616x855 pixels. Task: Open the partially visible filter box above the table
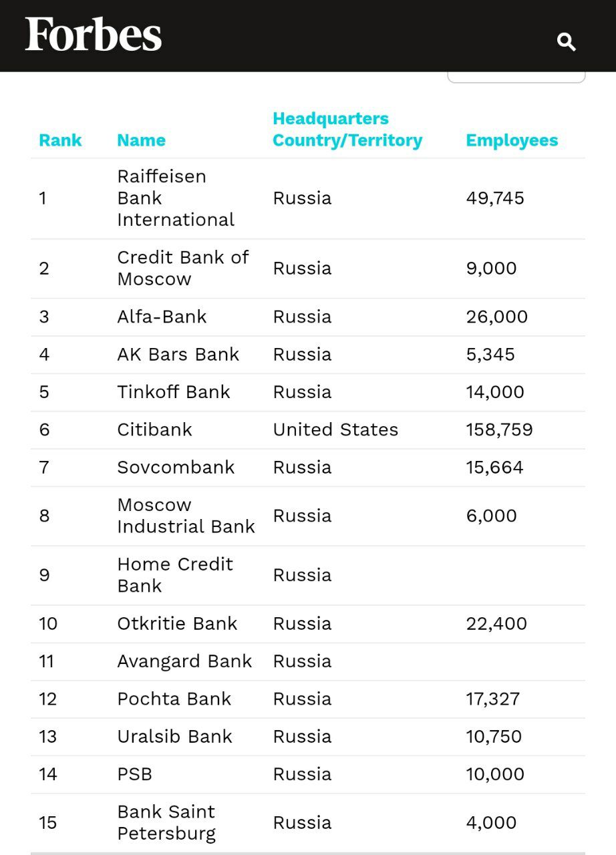(516, 75)
